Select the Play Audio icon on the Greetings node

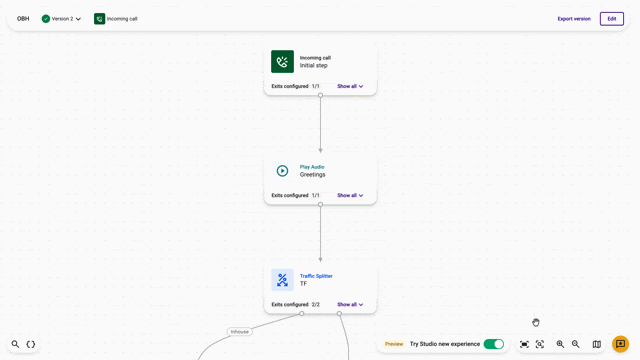pos(282,171)
